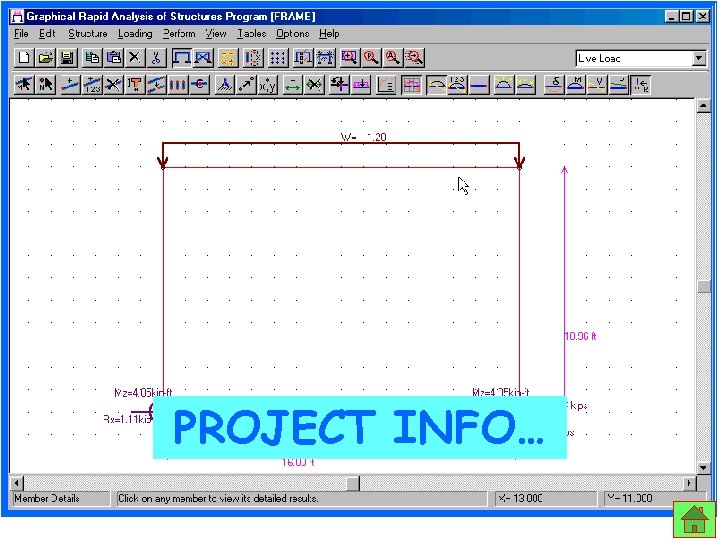Click the vertical scrollbar down arrow
Image resolution: width=720 pixels, height=540 pixels.
click(x=703, y=467)
